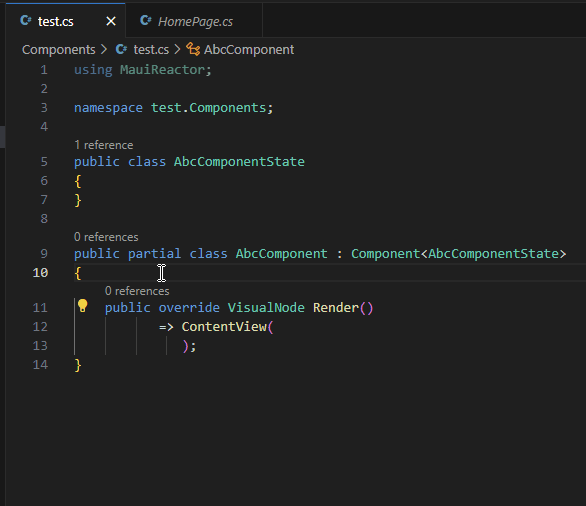586x506 pixels.
Task: Click the class symbol icon in breadcrumb
Action: (193, 49)
